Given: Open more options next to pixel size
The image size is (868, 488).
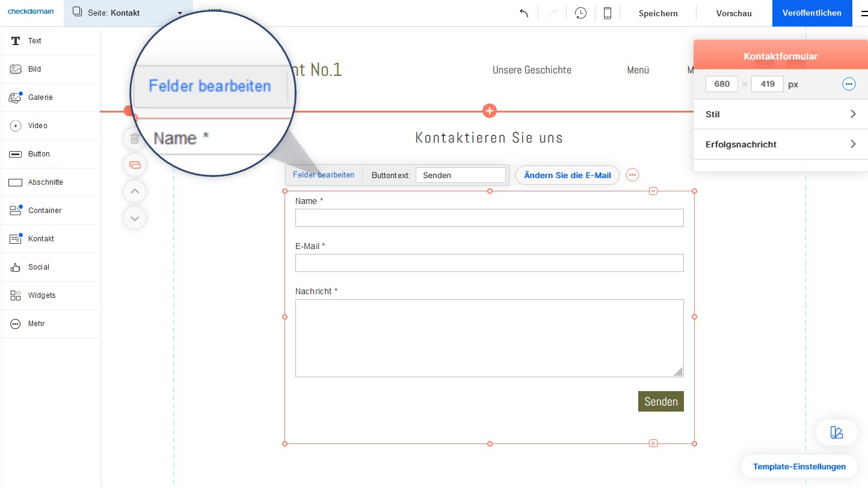Looking at the screenshot, I should 849,84.
